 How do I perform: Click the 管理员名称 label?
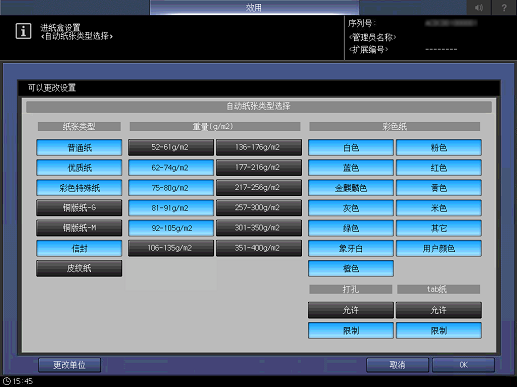click(372, 37)
